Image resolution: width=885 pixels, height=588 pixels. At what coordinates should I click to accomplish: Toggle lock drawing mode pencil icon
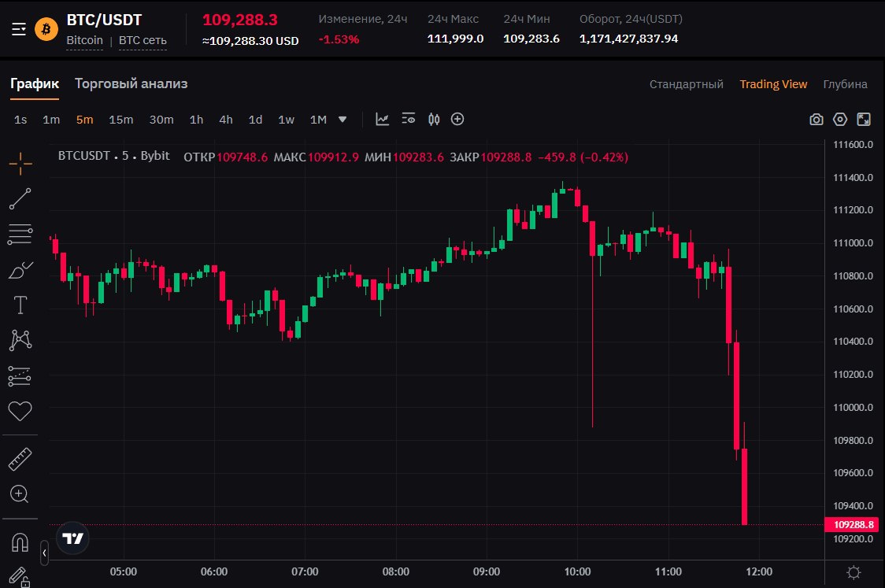pyautogui.click(x=20, y=577)
